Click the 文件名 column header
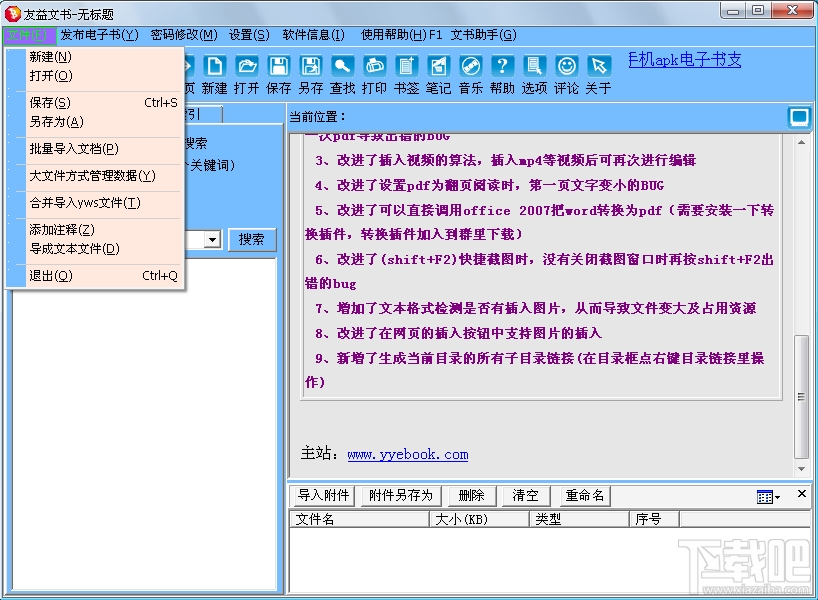The width and height of the screenshot is (818, 600). coord(359,519)
